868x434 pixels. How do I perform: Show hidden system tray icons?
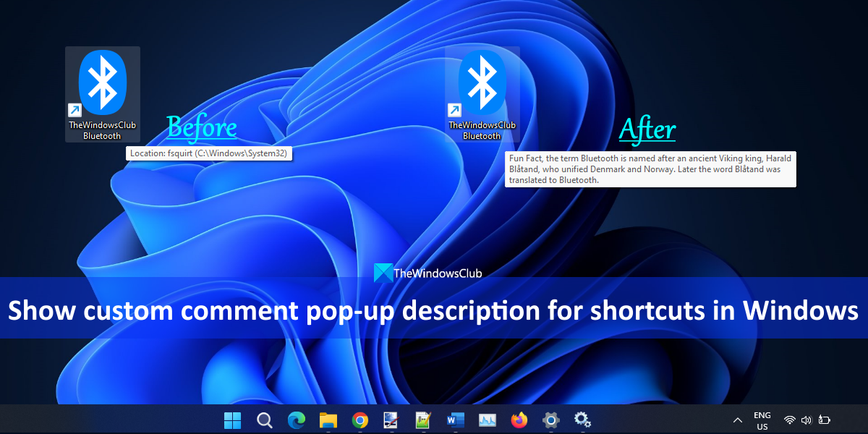pyautogui.click(x=737, y=420)
